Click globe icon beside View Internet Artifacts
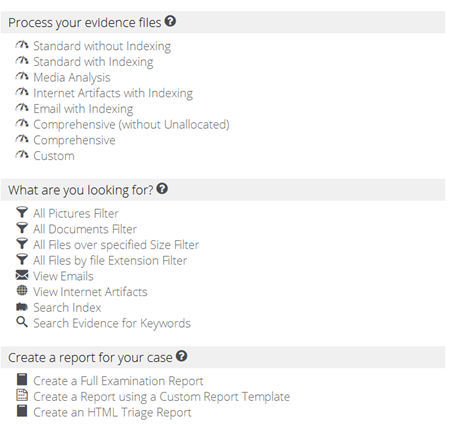This screenshot has height=424, width=454. point(22,291)
